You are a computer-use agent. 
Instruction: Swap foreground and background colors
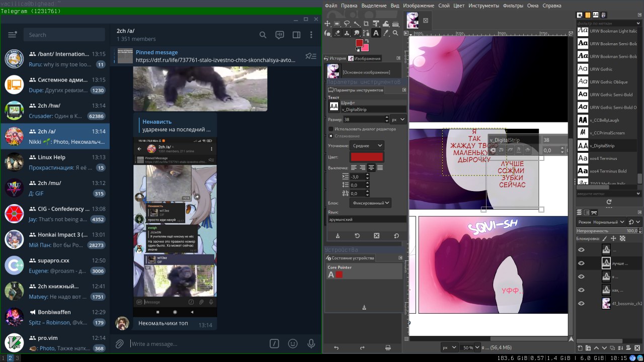(367, 41)
